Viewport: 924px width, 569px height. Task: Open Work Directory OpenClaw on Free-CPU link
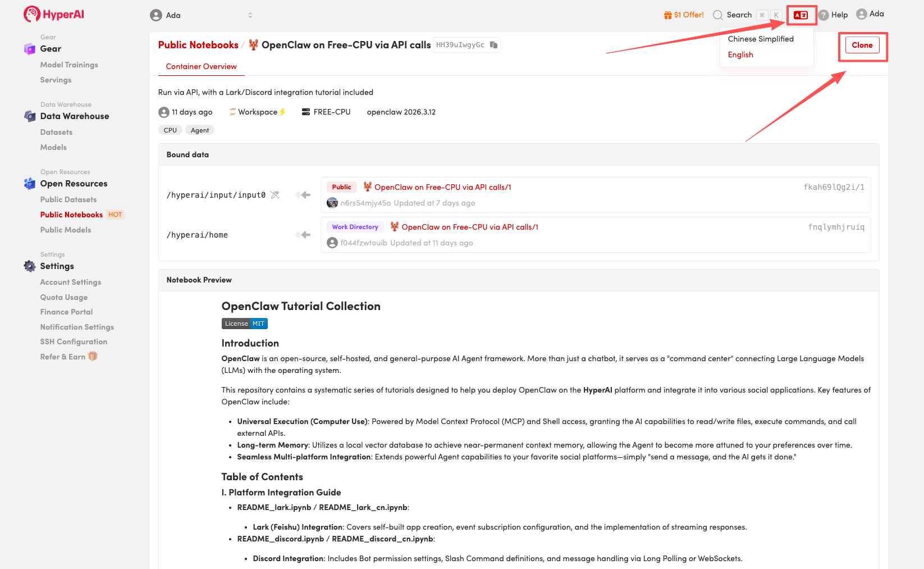(x=469, y=227)
